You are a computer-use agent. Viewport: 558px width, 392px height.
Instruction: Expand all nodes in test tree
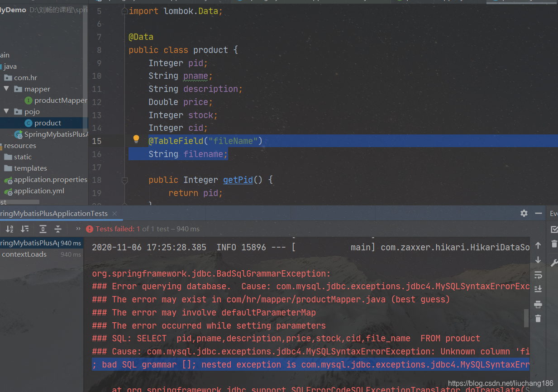43,229
